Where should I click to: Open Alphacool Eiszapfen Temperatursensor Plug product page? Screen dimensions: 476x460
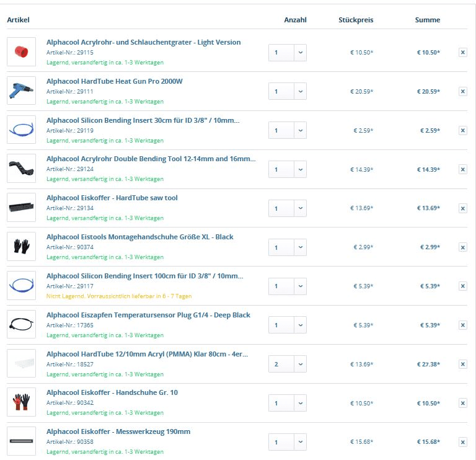148,315
